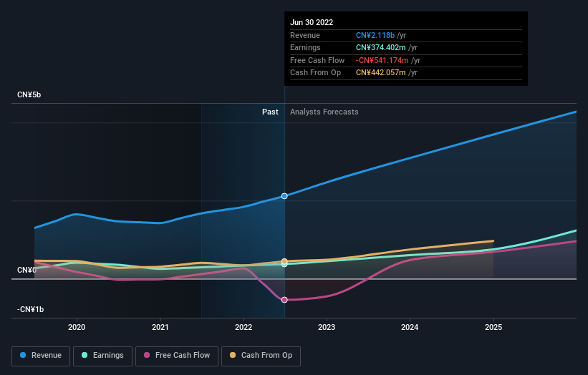Image resolution: width=588 pixels, height=375 pixels.
Task: Click the -CN¥1b y-axis label
Action: pos(30,309)
